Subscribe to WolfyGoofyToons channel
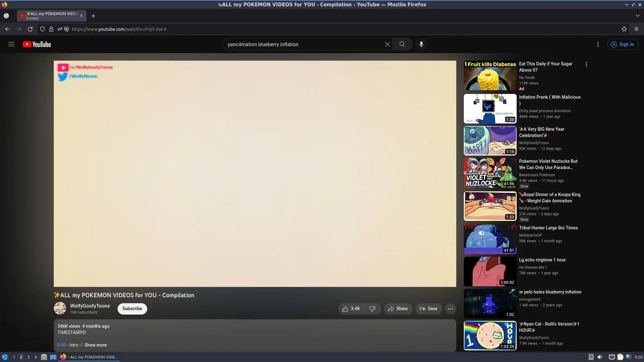Image resolution: width=644 pixels, height=362 pixels. [x=132, y=309]
